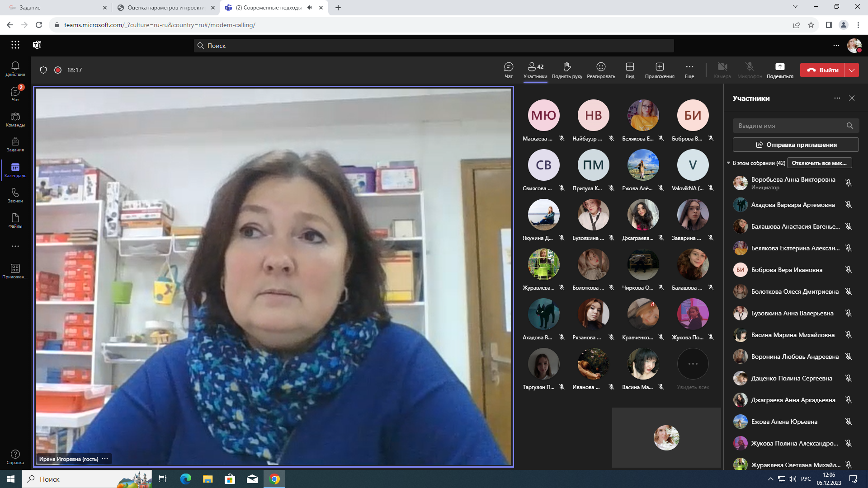Click the 'Введите имя' search field

click(789, 126)
